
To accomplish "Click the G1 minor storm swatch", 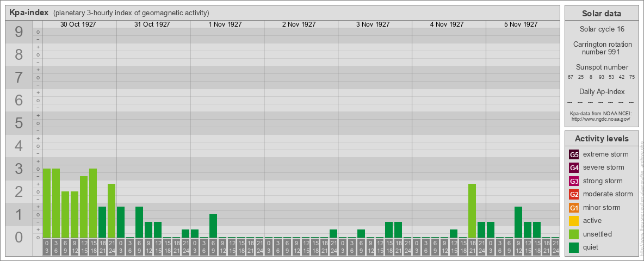I will click(574, 208).
